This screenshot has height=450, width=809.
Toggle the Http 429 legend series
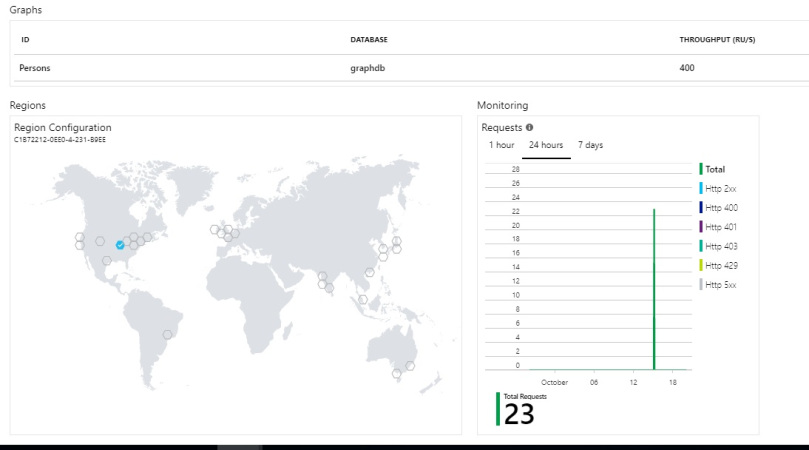721,265
